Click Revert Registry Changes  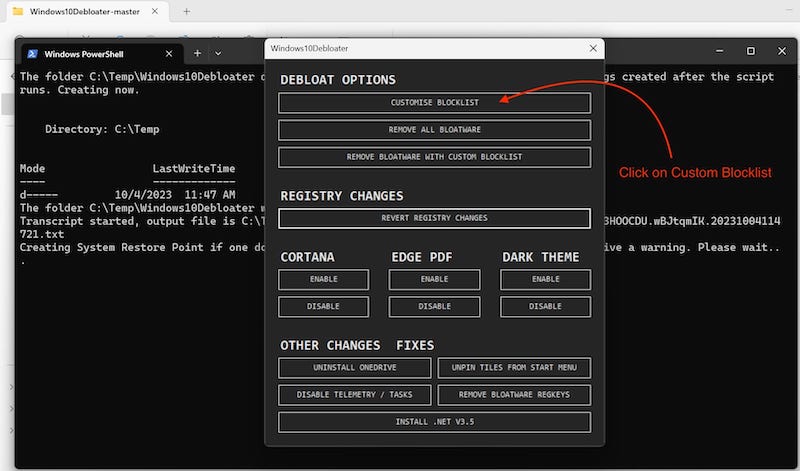[x=435, y=218]
